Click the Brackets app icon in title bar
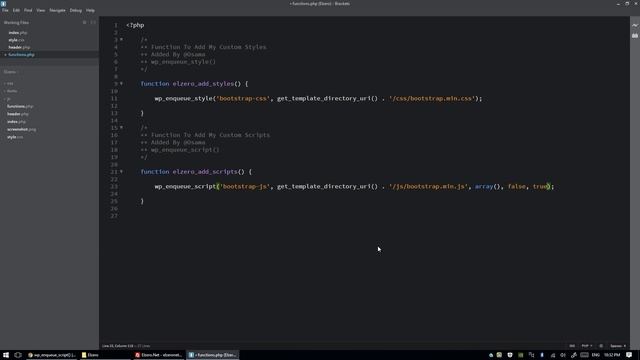640x360 pixels. pyautogui.click(x=3, y=4)
